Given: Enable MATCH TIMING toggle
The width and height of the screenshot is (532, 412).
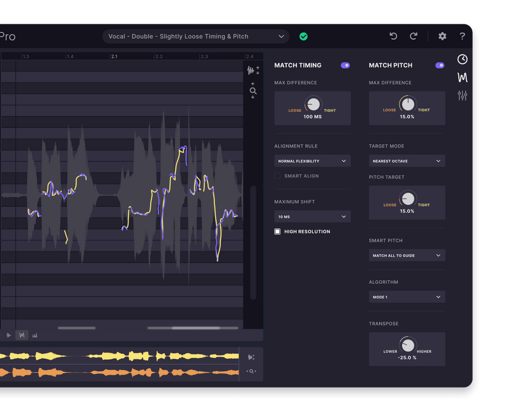Looking at the screenshot, I should pyautogui.click(x=345, y=65).
